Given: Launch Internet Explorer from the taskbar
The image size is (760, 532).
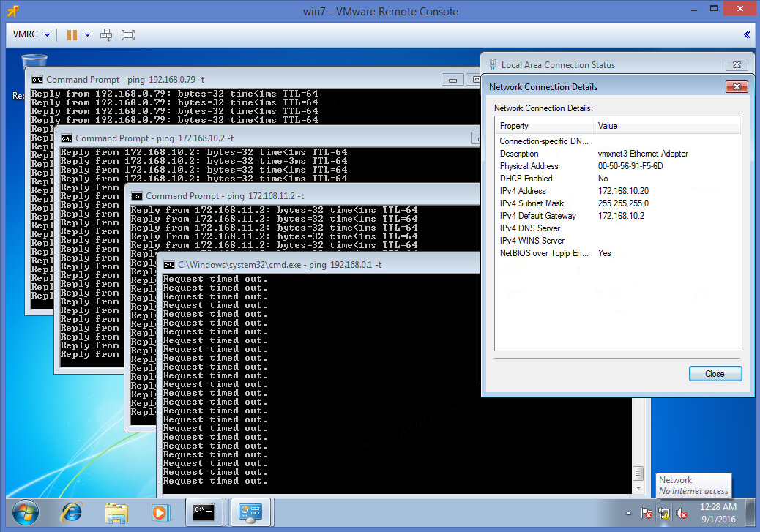Looking at the screenshot, I should tap(72, 512).
